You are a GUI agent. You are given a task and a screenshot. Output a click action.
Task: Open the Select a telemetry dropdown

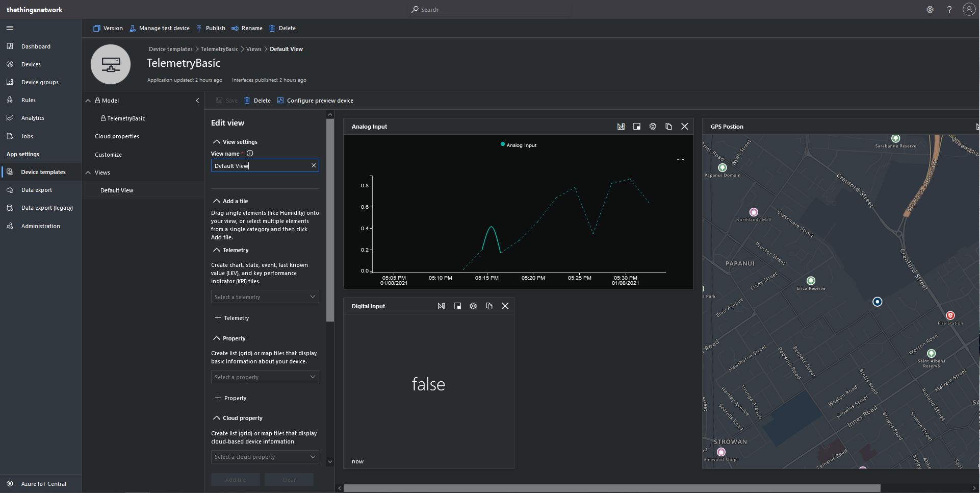tap(265, 297)
